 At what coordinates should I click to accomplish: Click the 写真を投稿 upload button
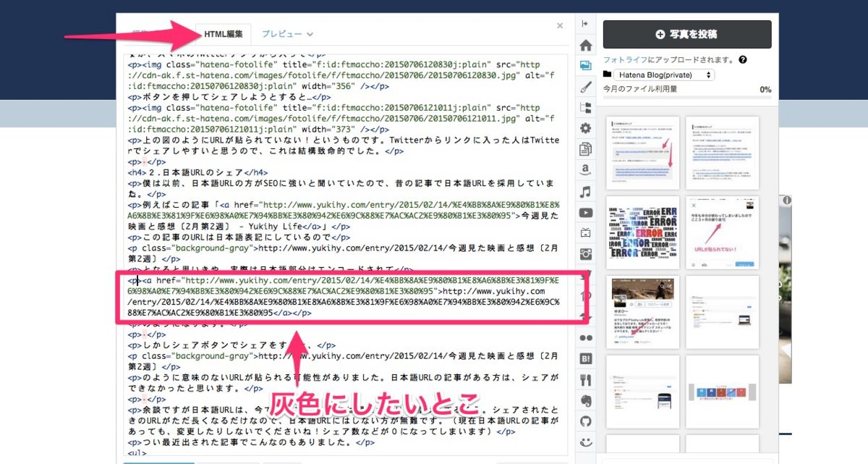[x=687, y=34]
